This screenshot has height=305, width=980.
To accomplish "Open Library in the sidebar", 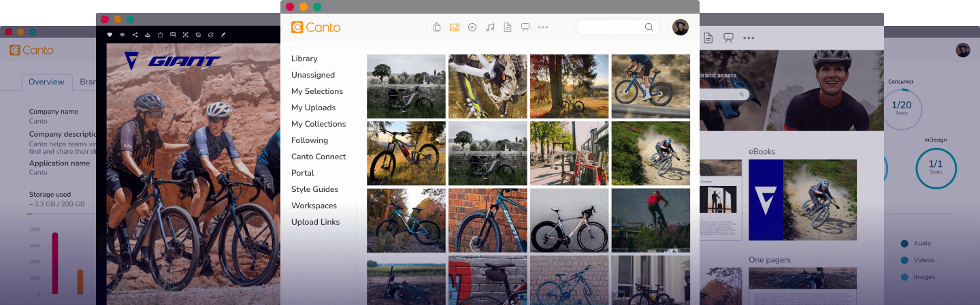I will pyautogui.click(x=304, y=59).
